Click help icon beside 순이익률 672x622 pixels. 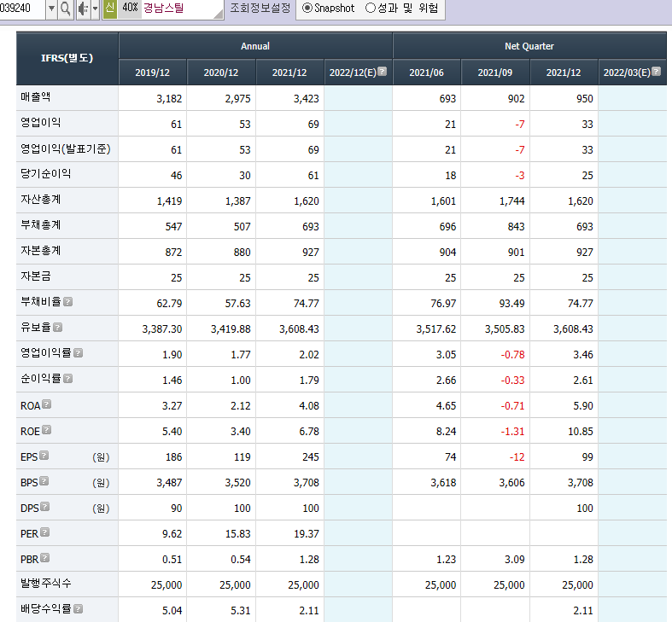(x=67, y=379)
